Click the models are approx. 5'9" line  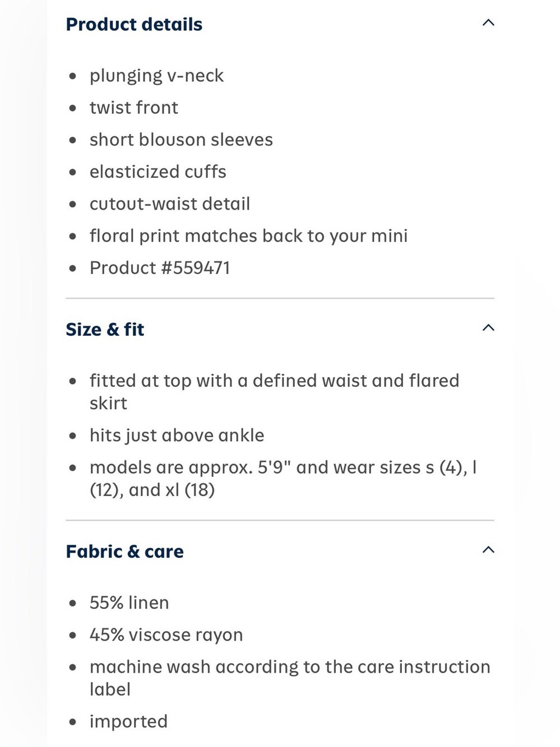click(x=283, y=479)
